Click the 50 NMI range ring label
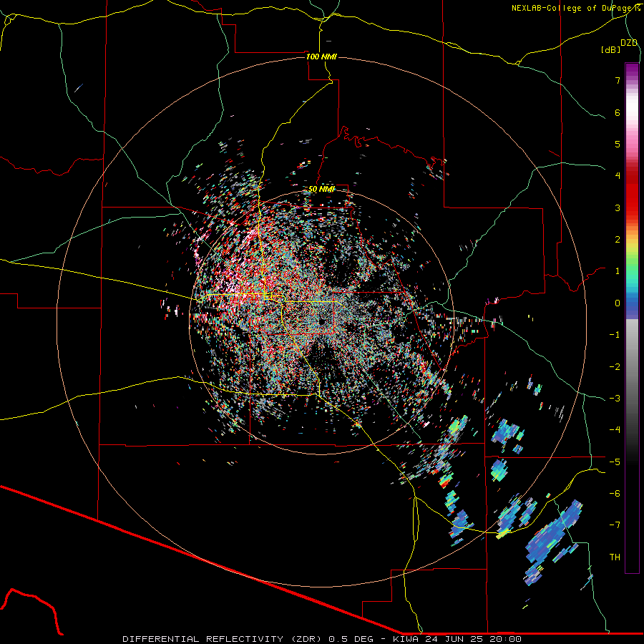This screenshot has height=644, width=644. [321, 189]
